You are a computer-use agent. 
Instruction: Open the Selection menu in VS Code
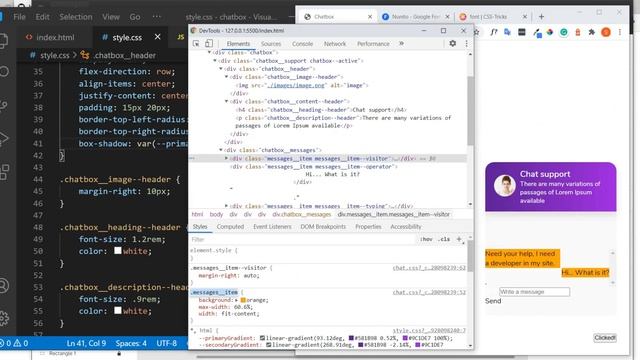76,17
